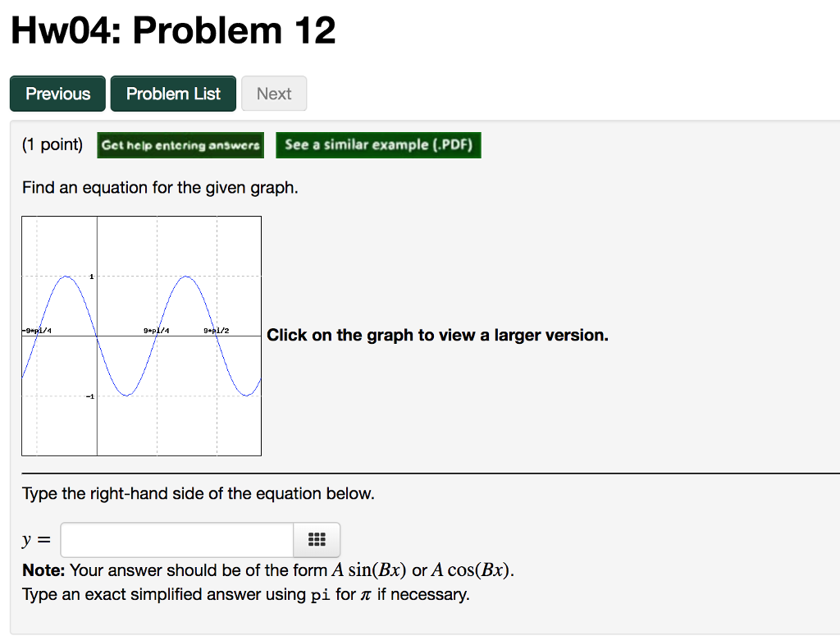840x636 pixels.
Task: Open answer entry help documentation
Action: tap(180, 145)
